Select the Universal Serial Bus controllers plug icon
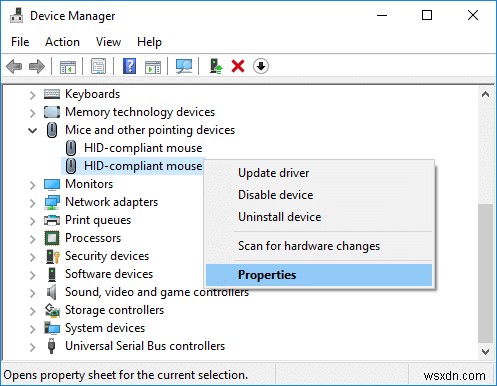The height and width of the screenshot is (386, 497). pyautogui.click(x=51, y=346)
